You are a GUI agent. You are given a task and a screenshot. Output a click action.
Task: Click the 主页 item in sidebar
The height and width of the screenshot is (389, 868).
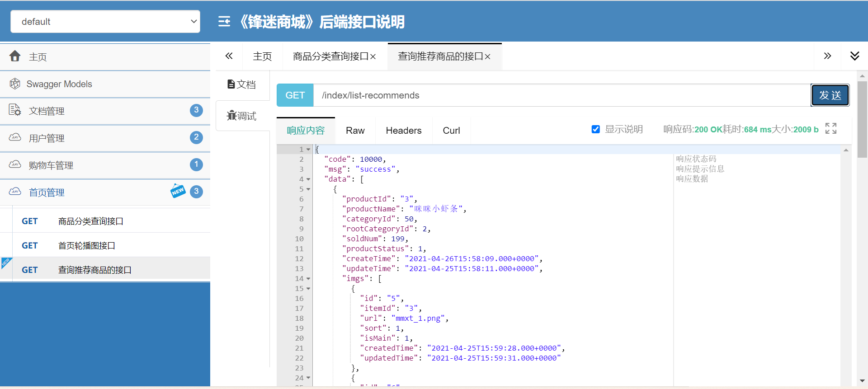(x=105, y=57)
